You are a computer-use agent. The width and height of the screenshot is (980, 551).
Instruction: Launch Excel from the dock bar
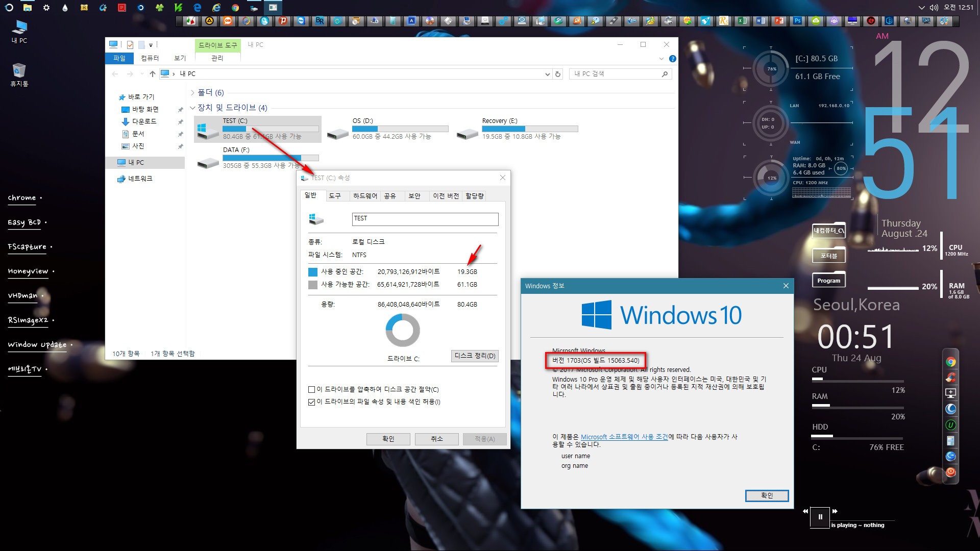(743, 21)
